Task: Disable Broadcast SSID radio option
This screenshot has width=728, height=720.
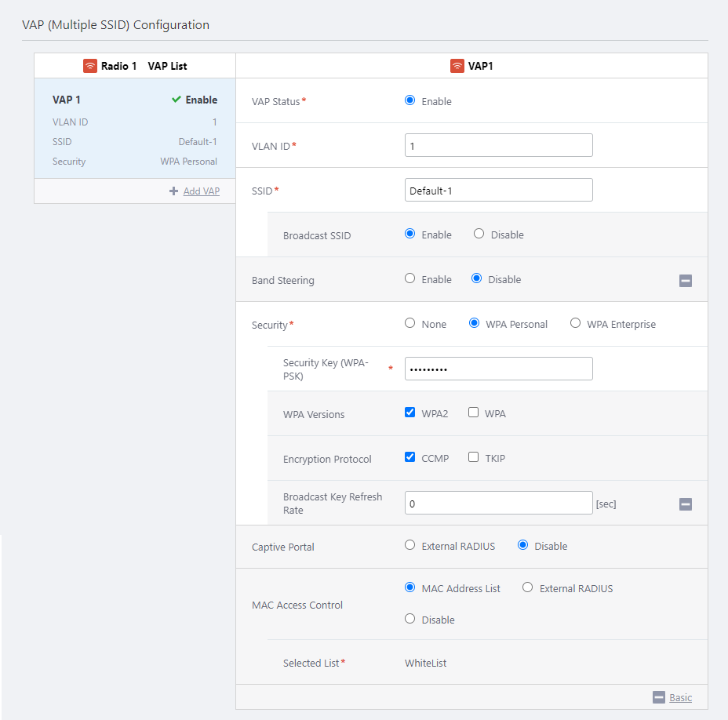Action: (479, 234)
